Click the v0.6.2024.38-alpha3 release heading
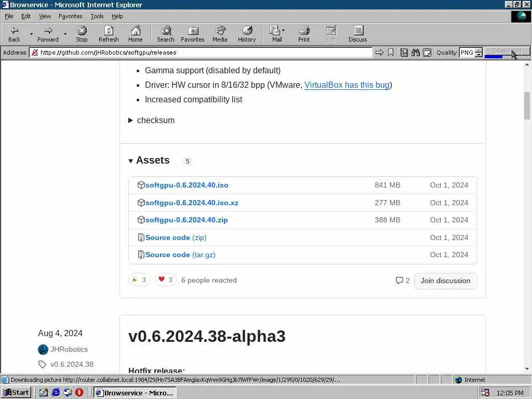Viewport: 532px width, 399px height. [x=207, y=336]
